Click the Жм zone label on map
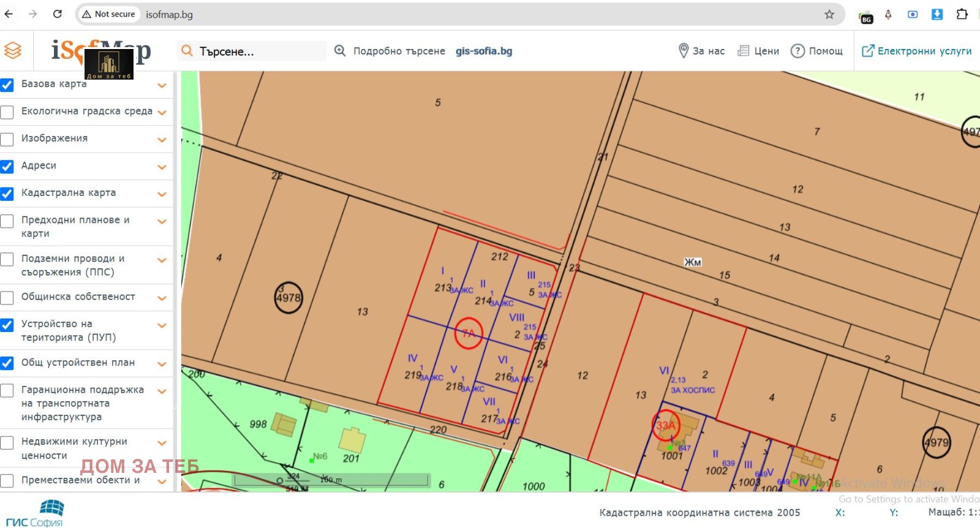980x528 pixels. click(693, 262)
